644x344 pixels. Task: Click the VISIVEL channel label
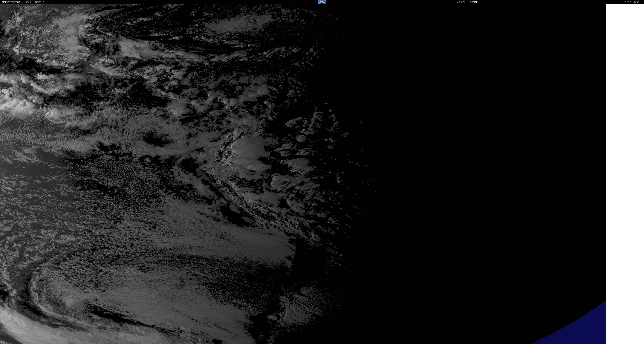point(461,2)
